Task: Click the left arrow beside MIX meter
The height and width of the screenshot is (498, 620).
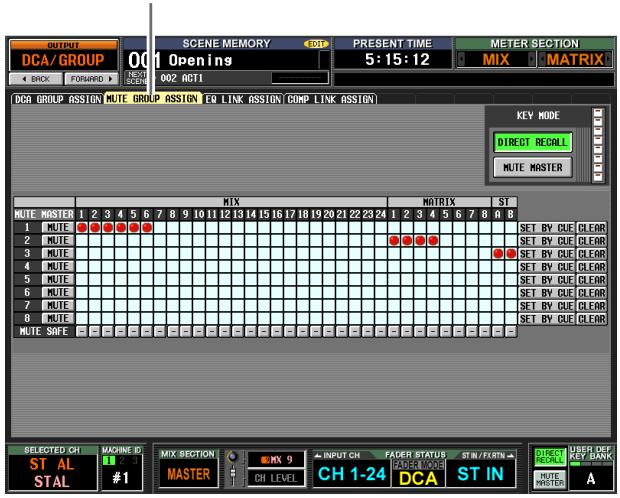Action: point(461,60)
